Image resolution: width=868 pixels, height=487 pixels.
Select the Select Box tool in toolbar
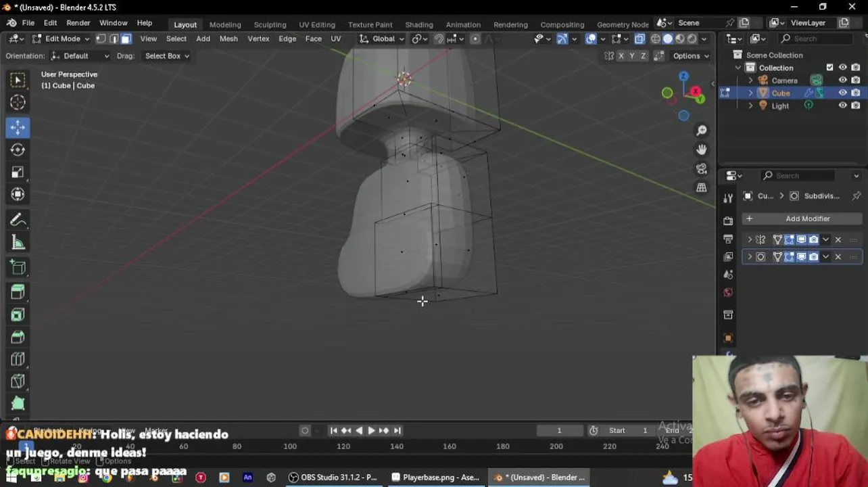(18, 80)
